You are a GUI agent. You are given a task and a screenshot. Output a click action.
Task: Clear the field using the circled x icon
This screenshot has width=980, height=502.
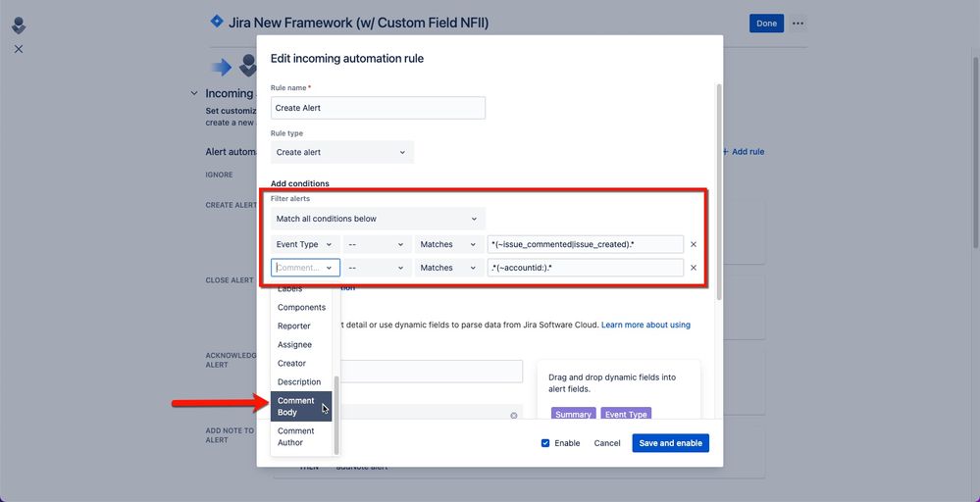pos(514,415)
